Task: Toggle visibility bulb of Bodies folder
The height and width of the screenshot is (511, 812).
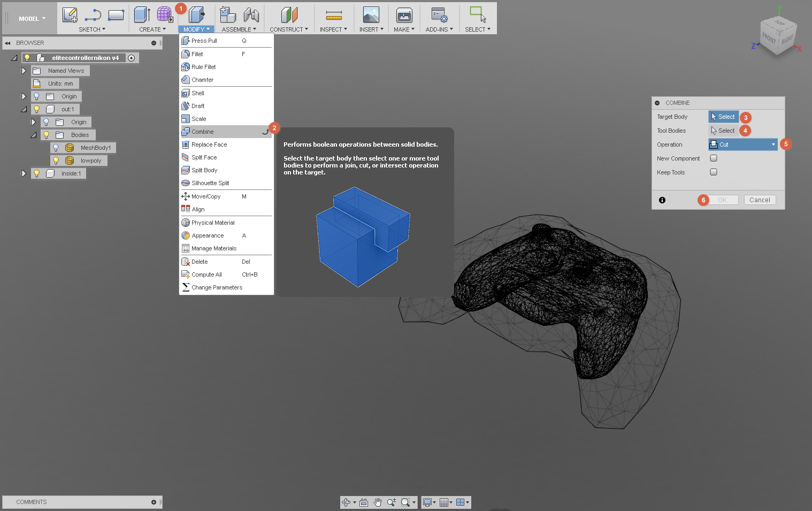Action: point(46,135)
